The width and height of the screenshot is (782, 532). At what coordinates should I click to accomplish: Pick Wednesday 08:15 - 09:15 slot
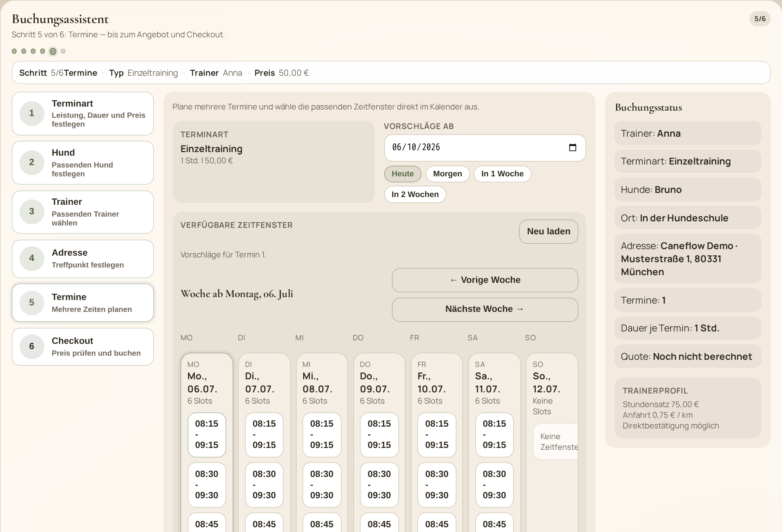coord(322,434)
